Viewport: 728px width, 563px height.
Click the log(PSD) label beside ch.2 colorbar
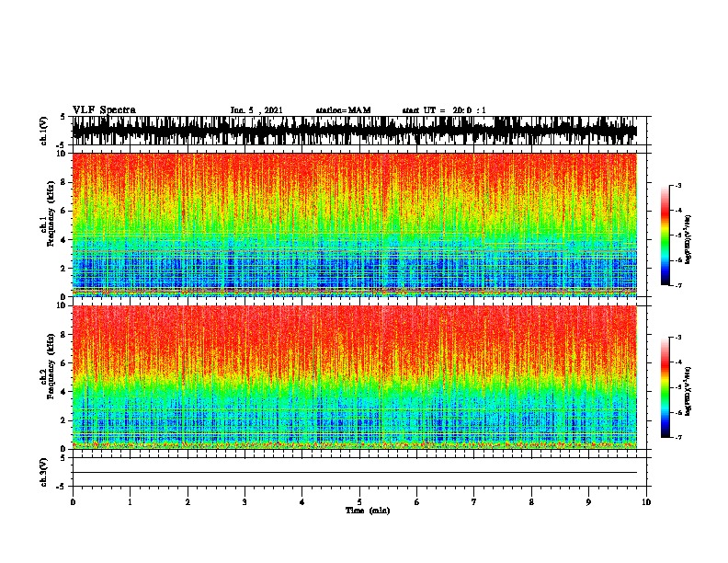(x=688, y=391)
